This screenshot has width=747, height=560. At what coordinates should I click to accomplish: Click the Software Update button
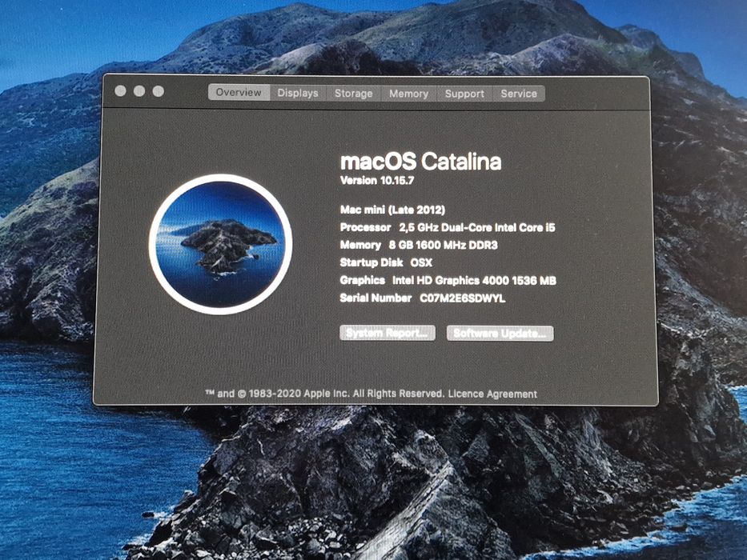pyautogui.click(x=500, y=334)
